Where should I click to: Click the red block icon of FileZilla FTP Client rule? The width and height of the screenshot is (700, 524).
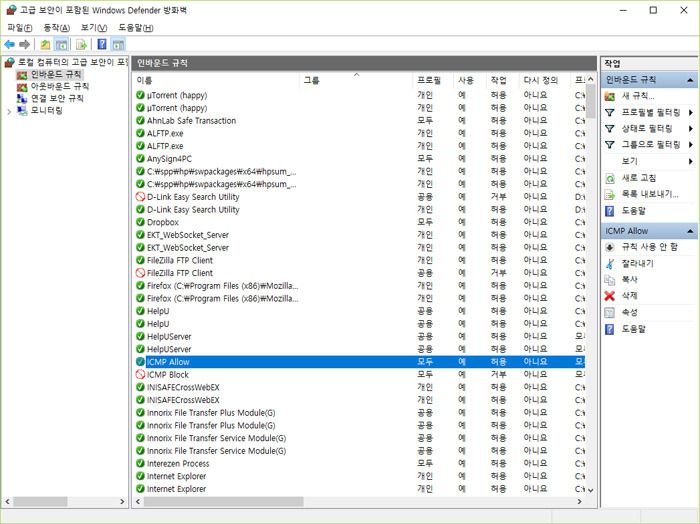[140, 273]
